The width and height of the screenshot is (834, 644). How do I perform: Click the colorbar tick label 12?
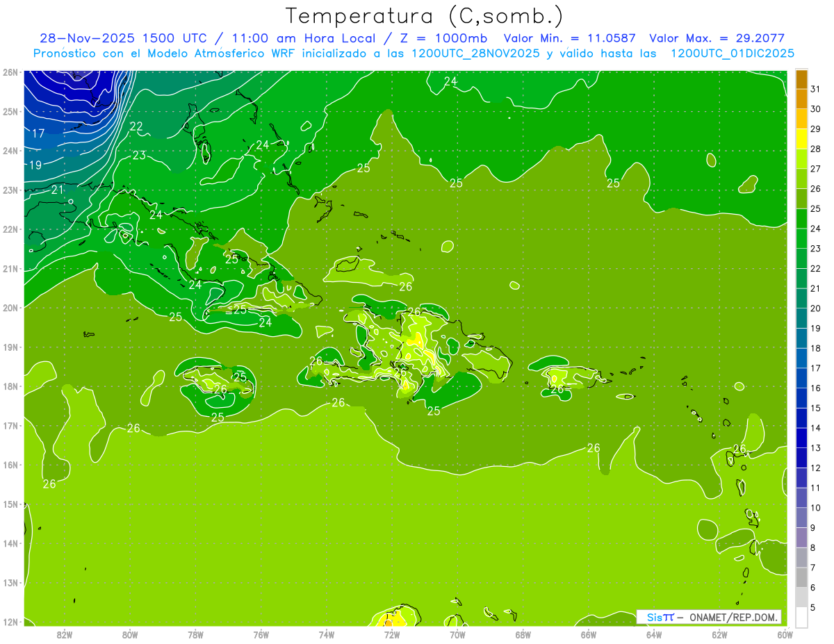815,468
